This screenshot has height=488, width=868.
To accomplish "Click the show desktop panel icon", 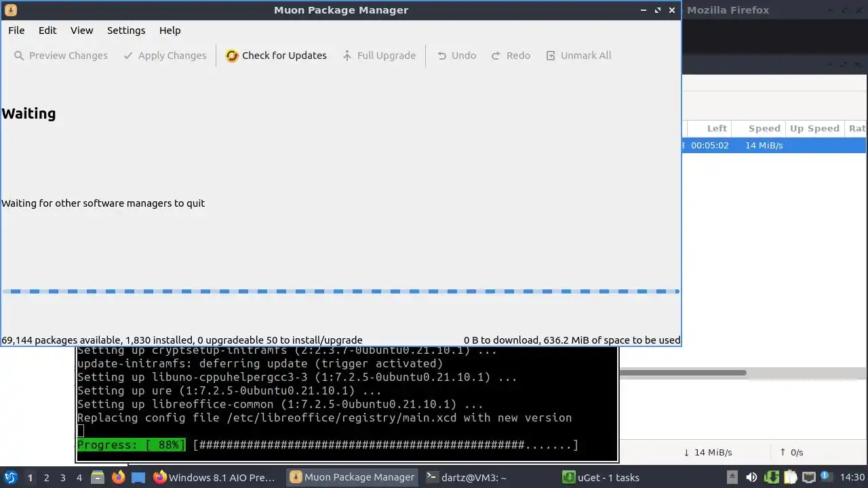I will [138, 477].
